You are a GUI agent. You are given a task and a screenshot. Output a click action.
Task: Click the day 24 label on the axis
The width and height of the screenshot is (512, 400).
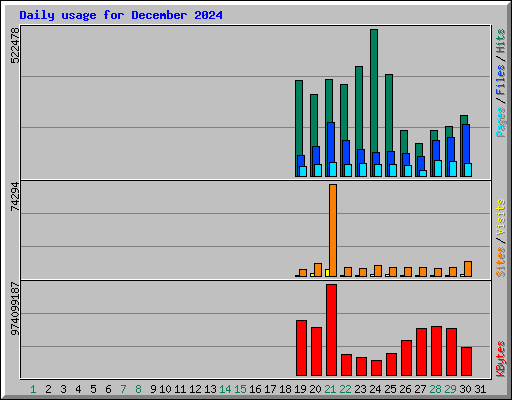tap(375, 389)
